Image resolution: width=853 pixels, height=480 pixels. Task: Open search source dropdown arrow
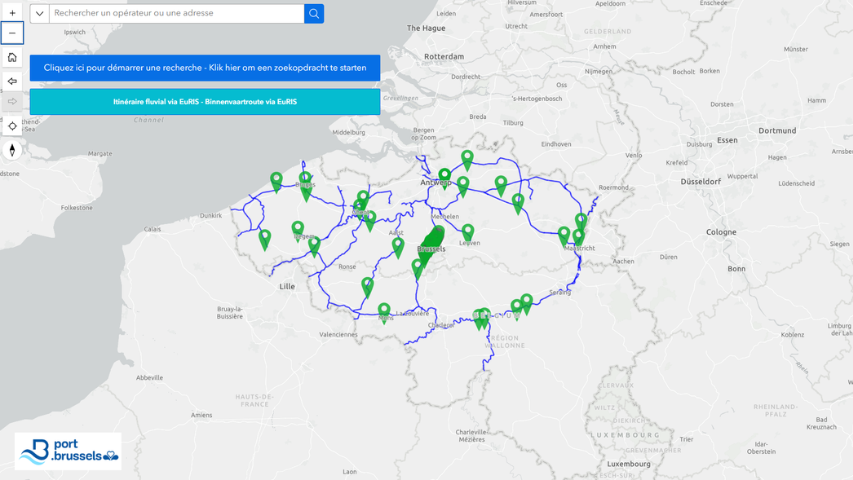click(40, 14)
